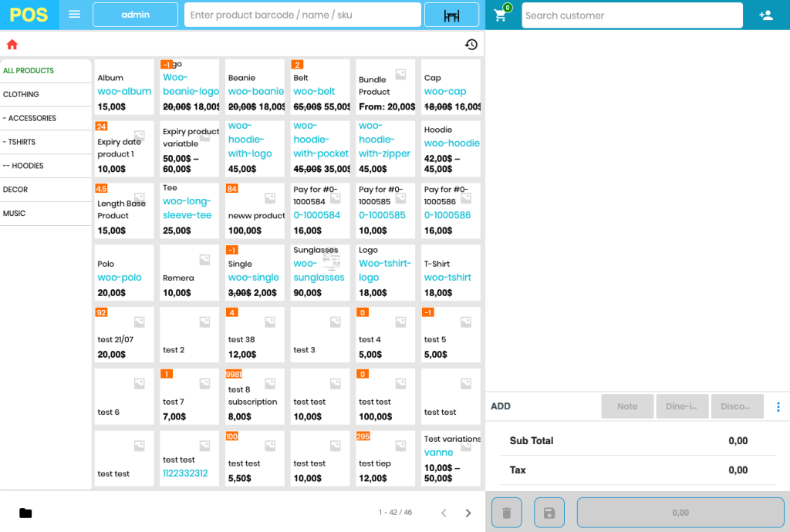Click the table/dine-in icon button
This screenshot has height=532, width=790.
(x=451, y=15)
